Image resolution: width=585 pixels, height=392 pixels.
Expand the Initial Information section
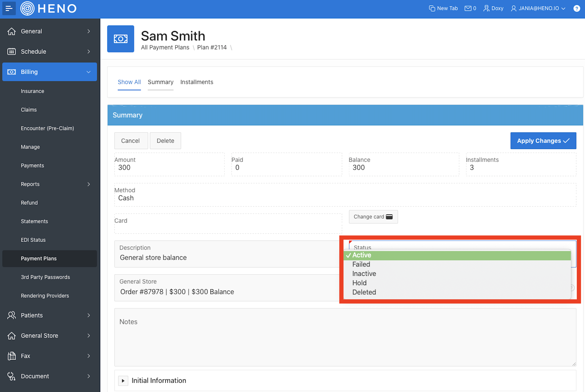point(123,380)
